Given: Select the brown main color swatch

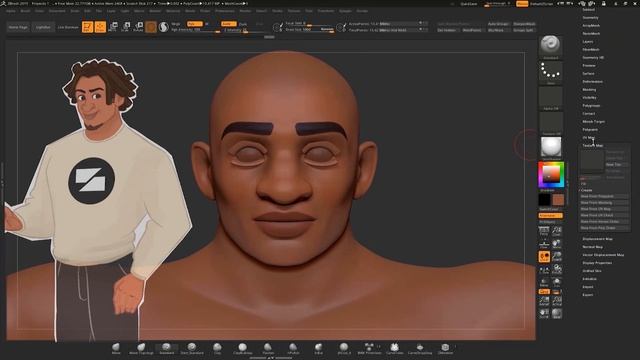Looking at the screenshot, I should pos(558,200).
